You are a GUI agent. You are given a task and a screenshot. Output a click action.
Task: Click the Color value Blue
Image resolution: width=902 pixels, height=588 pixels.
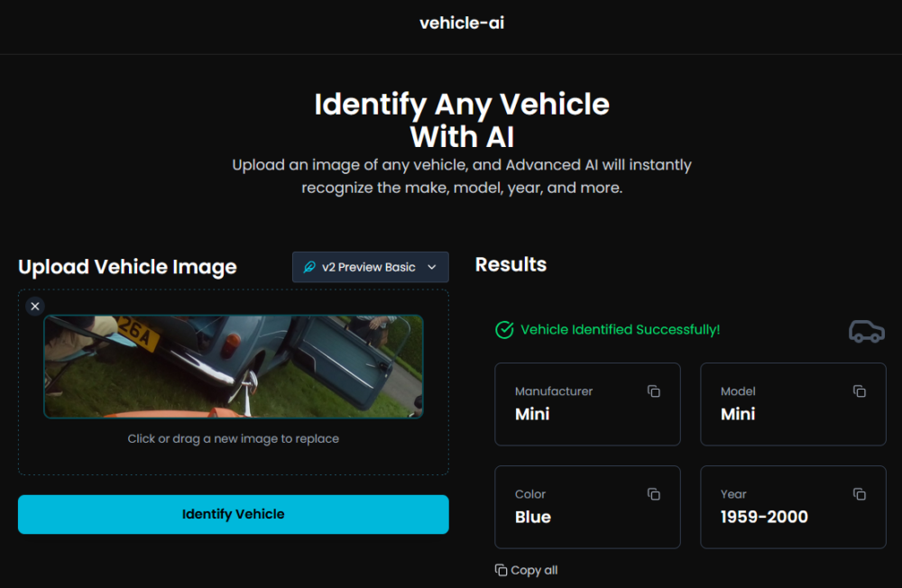(533, 517)
